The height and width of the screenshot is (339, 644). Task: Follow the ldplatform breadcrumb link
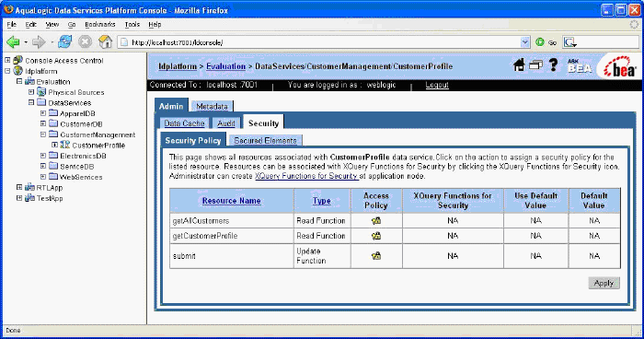178,66
